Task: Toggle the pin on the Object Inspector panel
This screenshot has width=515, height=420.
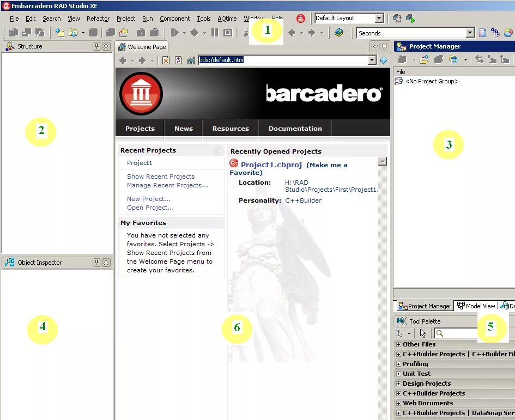Action: click(96, 263)
